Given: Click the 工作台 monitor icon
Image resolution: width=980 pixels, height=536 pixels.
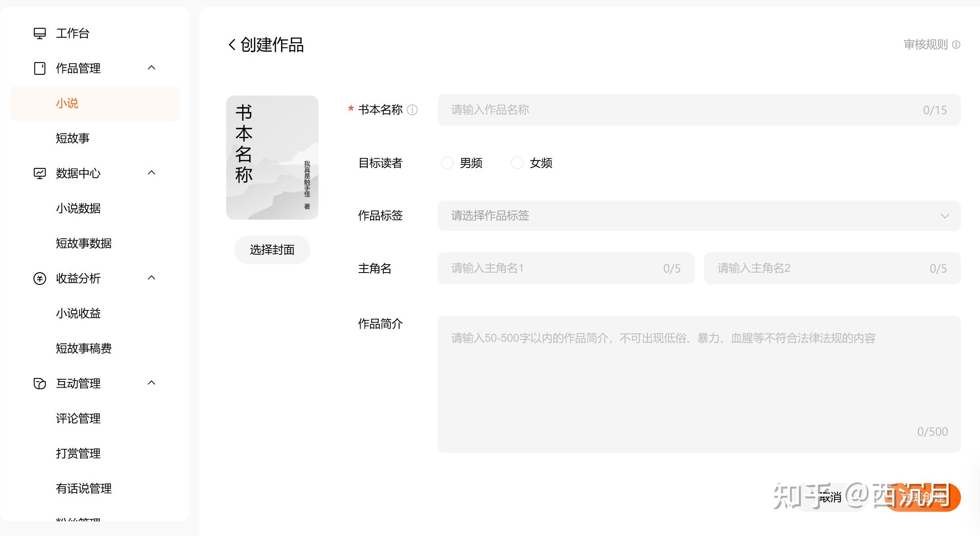Looking at the screenshot, I should pyautogui.click(x=40, y=33).
